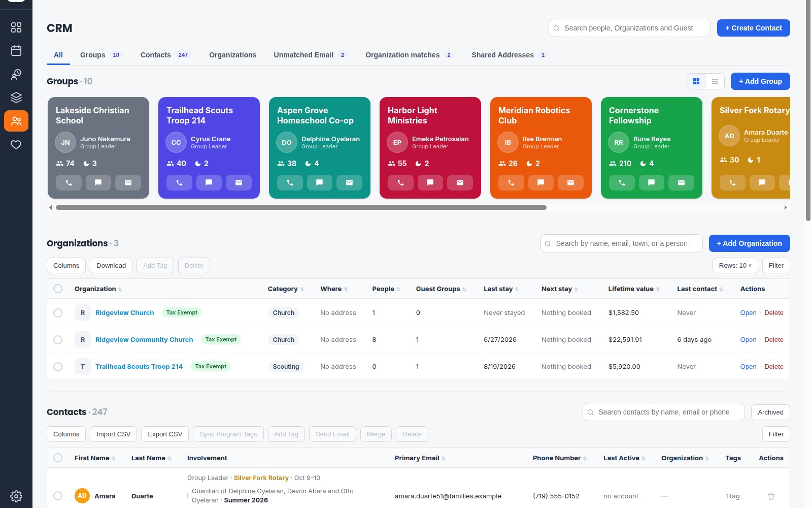Select the Ridgeview Church row checkbox
Screen dimensions: 812x508
click(x=58, y=313)
